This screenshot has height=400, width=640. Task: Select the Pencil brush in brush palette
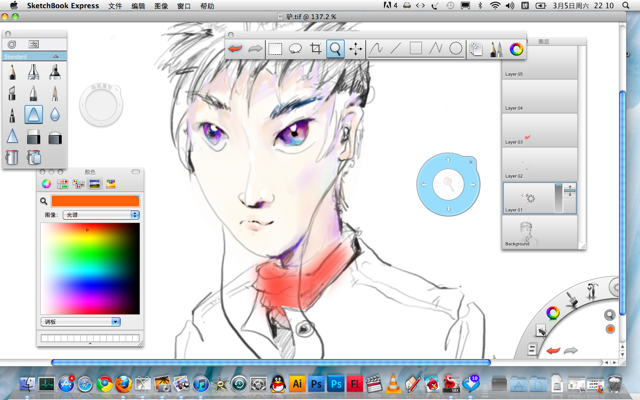pos(12,72)
